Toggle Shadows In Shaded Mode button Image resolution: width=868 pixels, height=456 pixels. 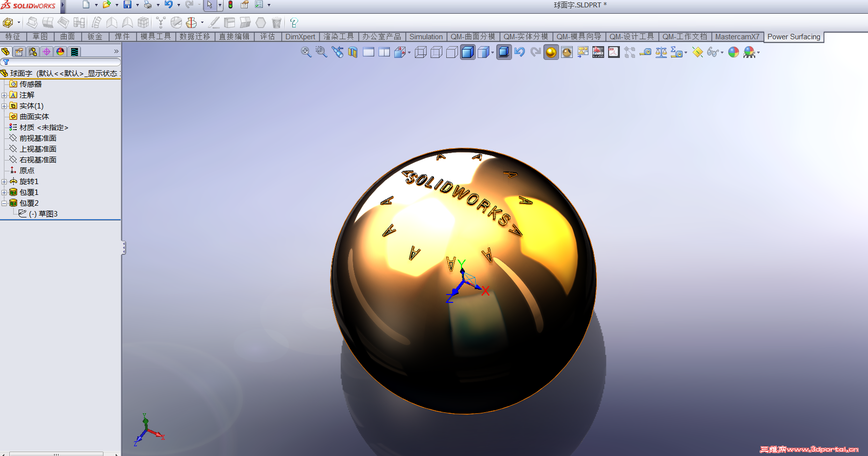coord(504,52)
